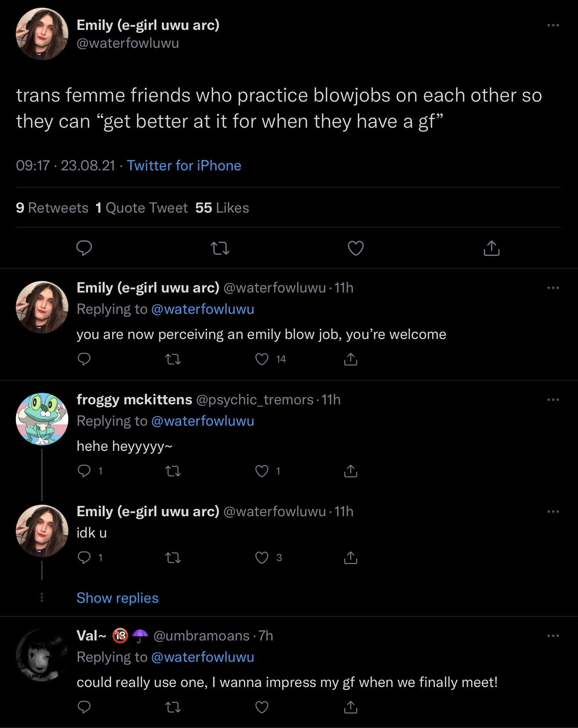Open froggy mckittens' profile picture
This screenshot has height=728, width=578.
[42, 419]
